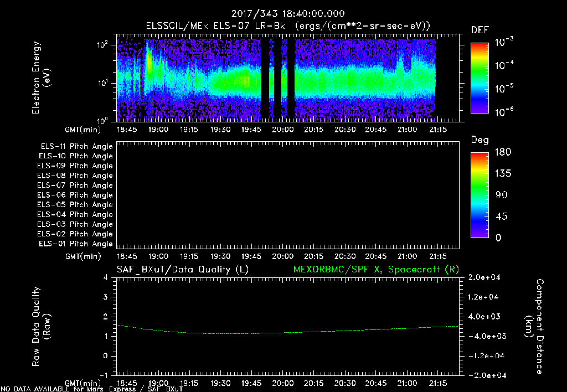This screenshot has width=567, height=392.
Task: Click 20:15 tick under the bottom panel
Action: pos(313,383)
